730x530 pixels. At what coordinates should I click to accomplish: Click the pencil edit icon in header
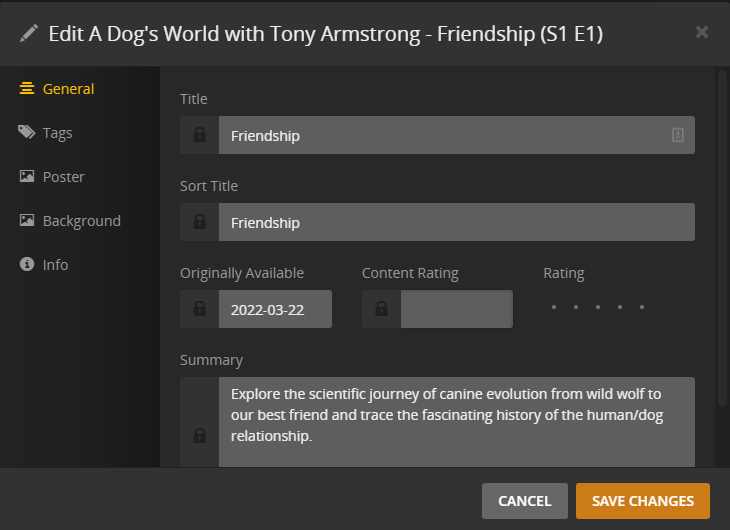(30, 34)
